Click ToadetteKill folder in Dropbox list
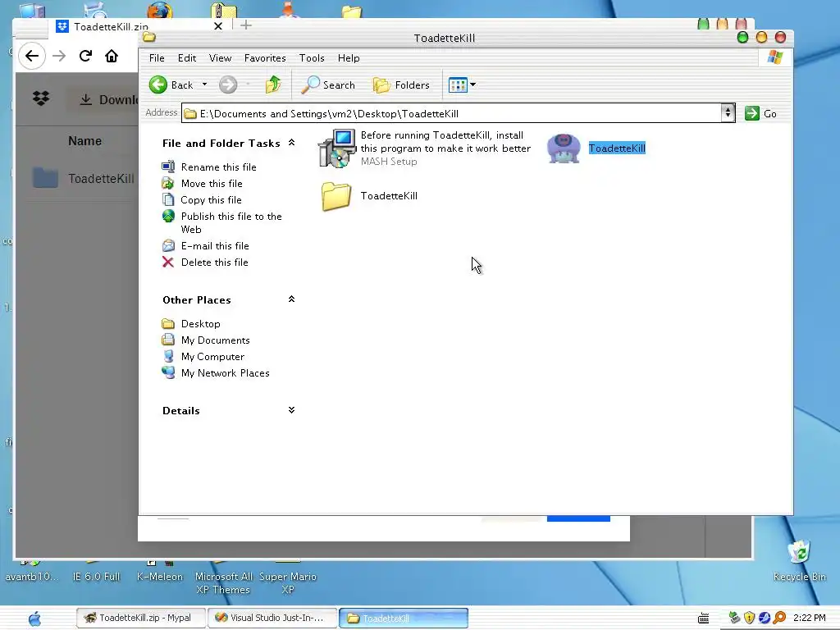This screenshot has width=840, height=630. pyautogui.click(x=101, y=178)
